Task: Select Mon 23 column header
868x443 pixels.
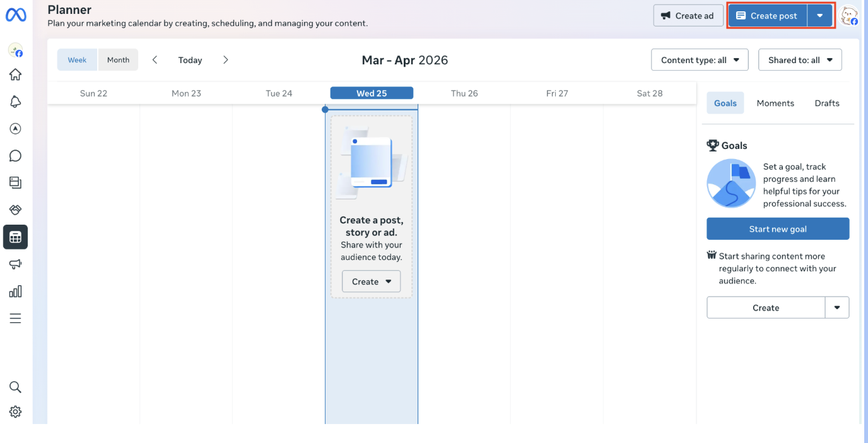Action: click(x=186, y=93)
